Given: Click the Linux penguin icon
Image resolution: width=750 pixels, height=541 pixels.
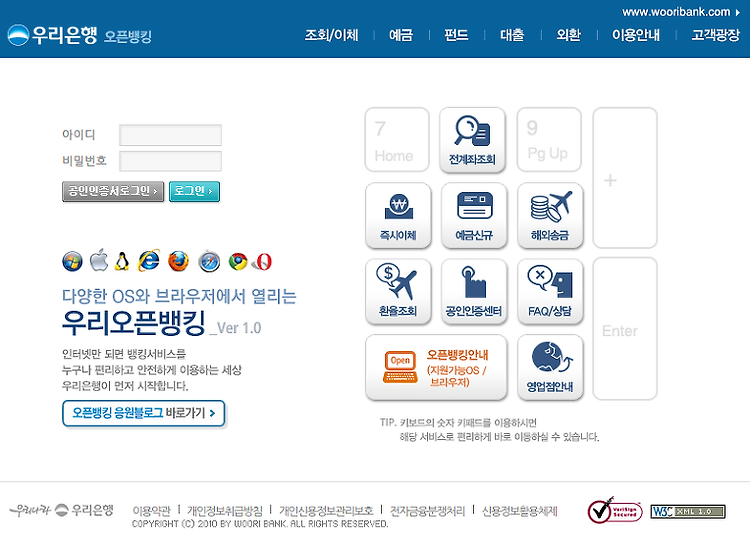Looking at the screenshot, I should coord(122,261).
